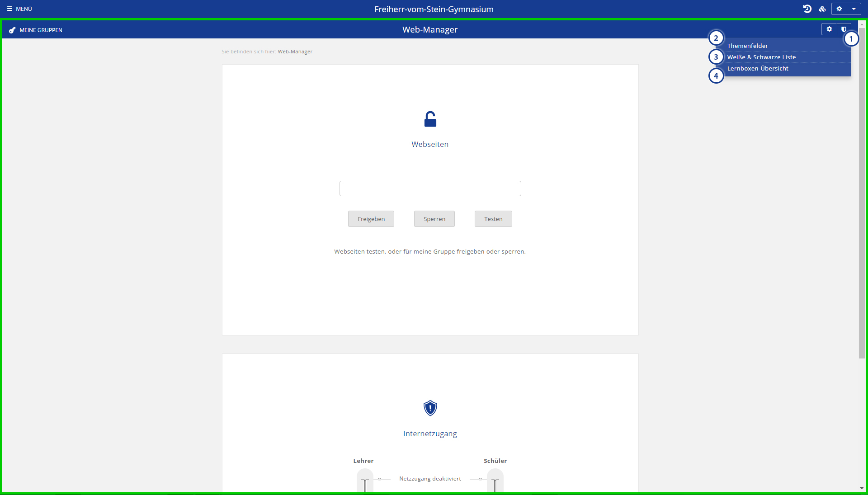Viewport: 868px width, 495px height.
Task: Click the history clock icon in top bar
Action: tap(807, 9)
